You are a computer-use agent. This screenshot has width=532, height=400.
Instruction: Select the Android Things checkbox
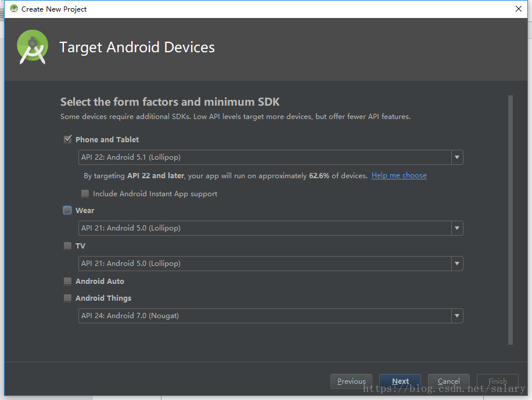tap(67, 298)
